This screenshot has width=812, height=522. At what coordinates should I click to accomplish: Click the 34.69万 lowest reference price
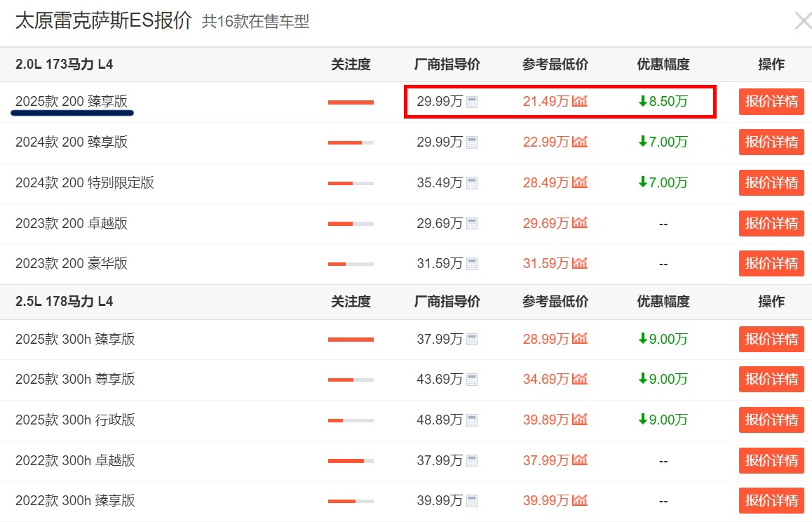tap(546, 379)
